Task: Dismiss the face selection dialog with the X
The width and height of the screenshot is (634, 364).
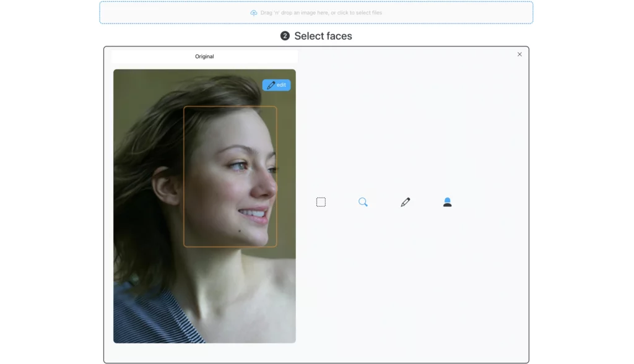Action: point(519,54)
